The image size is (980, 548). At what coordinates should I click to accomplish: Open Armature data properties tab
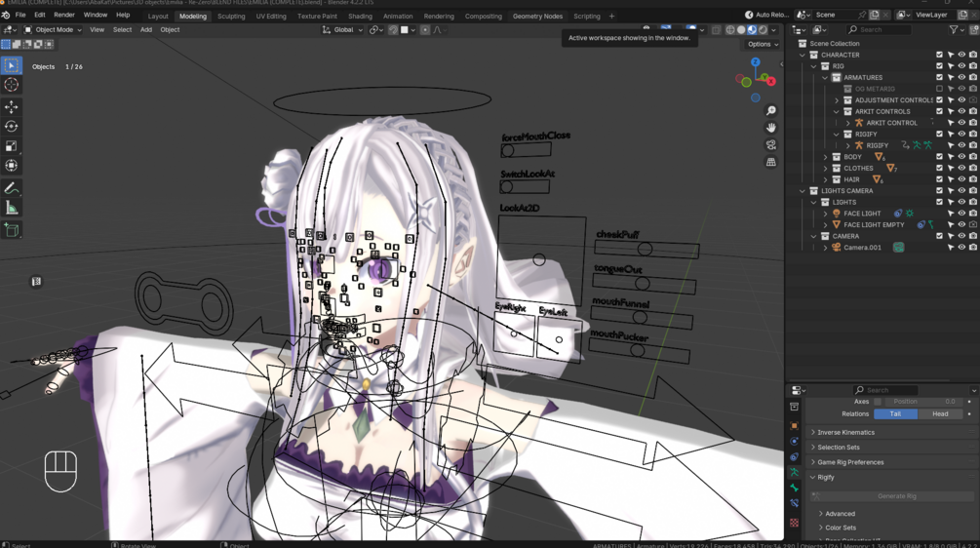[x=795, y=472]
